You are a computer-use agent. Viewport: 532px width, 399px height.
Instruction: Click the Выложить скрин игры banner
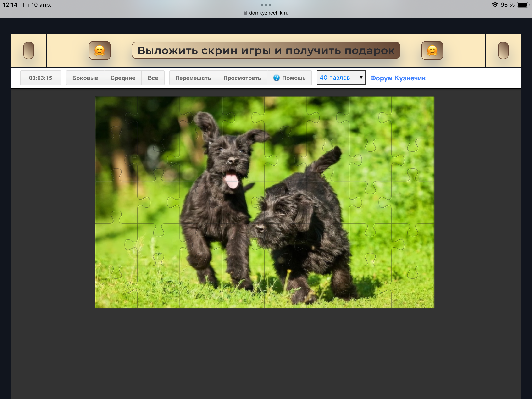[266, 50]
